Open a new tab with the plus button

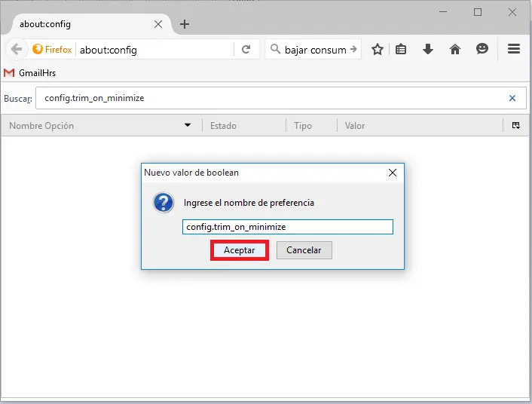click(x=184, y=24)
